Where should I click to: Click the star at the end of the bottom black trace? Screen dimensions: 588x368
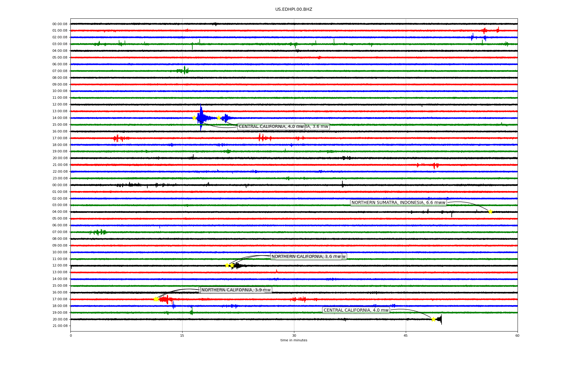pos(433,319)
